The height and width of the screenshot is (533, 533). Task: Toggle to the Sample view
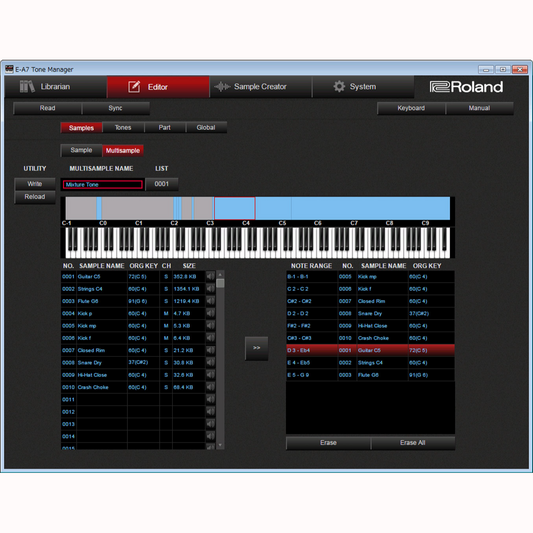point(81,150)
